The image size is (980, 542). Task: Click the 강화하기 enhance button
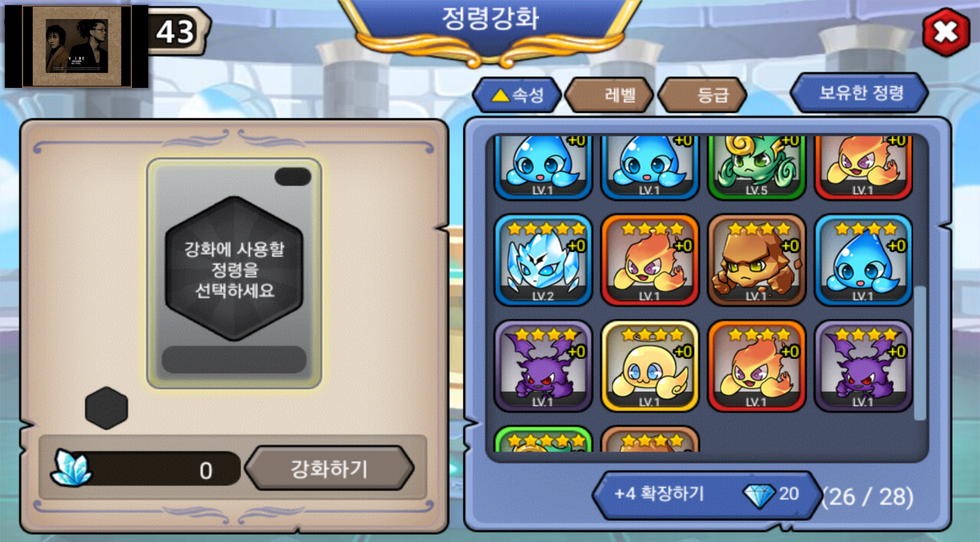click(329, 468)
